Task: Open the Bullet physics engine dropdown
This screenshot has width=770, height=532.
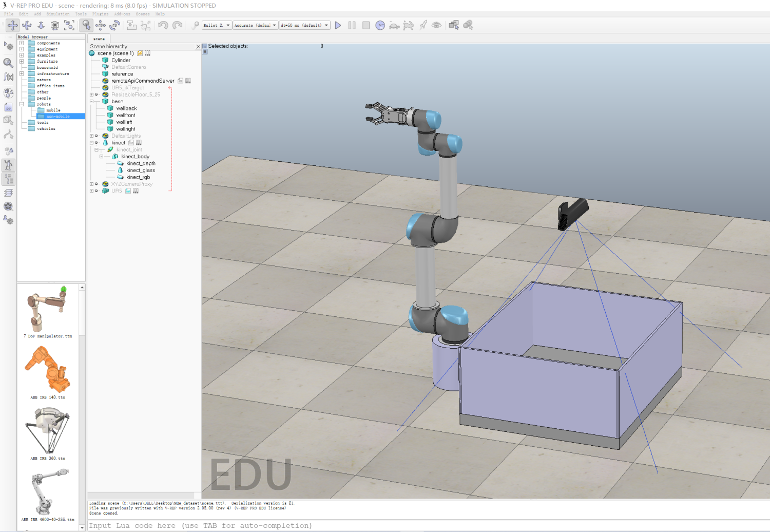Action: (x=217, y=25)
